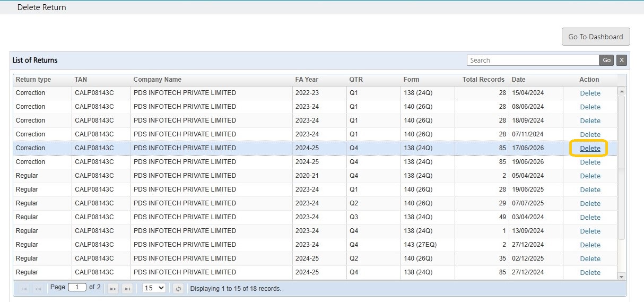
Task: Go to the first page of results
Action: (24, 289)
